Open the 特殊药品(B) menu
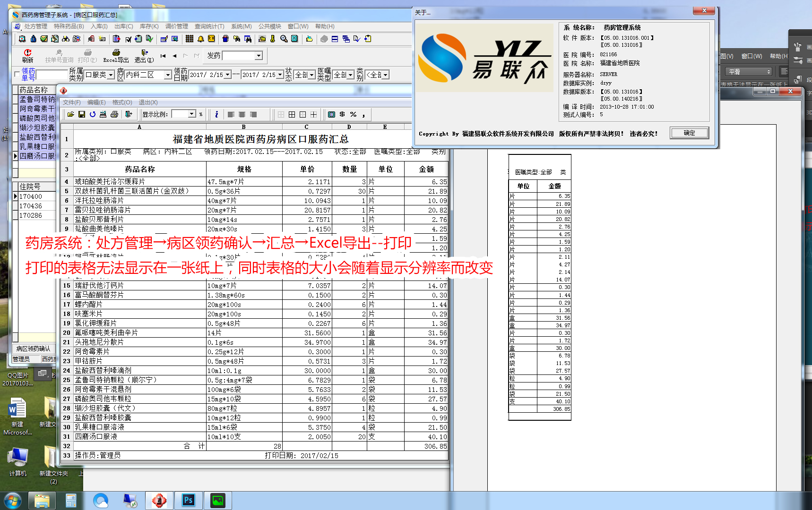 [69, 26]
